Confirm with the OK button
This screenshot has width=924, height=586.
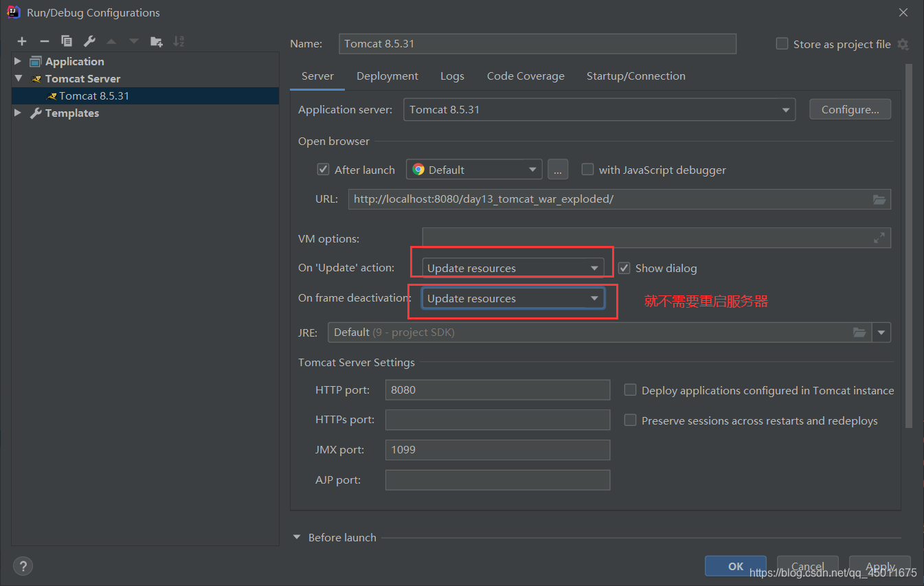736,566
